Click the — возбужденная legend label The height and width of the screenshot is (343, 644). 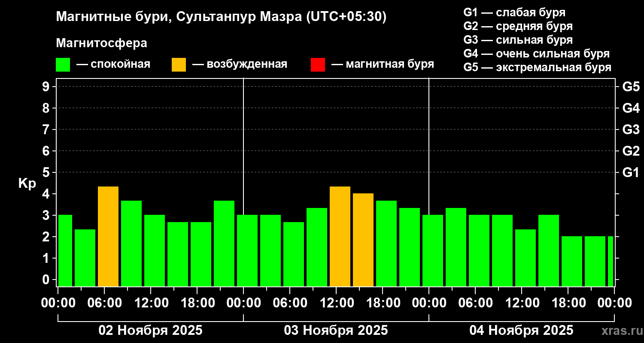[x=240, y=64]
